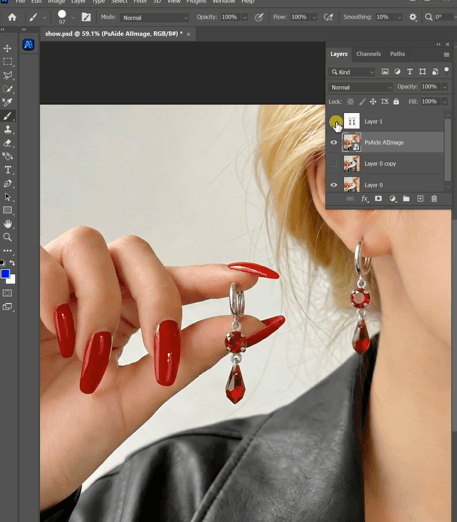The height and width of the screenshot is (522, 457).
Task: Select the Layer 1 thumbnail
Action: 352,121
